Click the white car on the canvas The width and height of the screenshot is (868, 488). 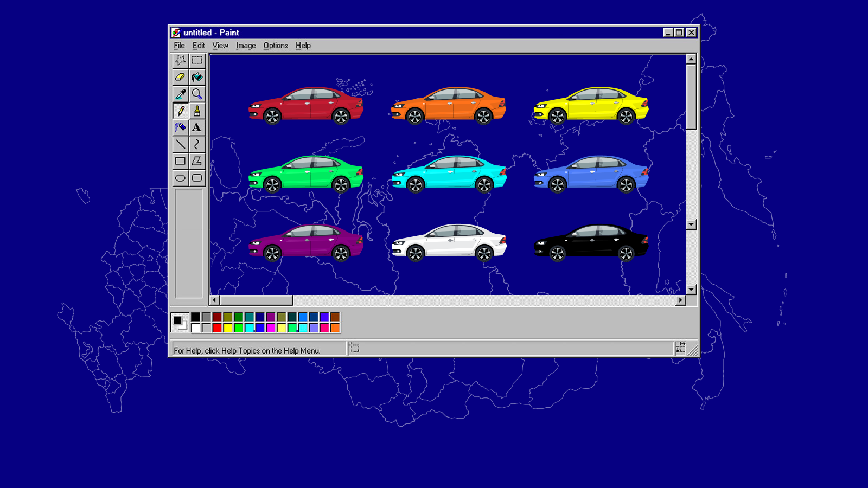449,242
